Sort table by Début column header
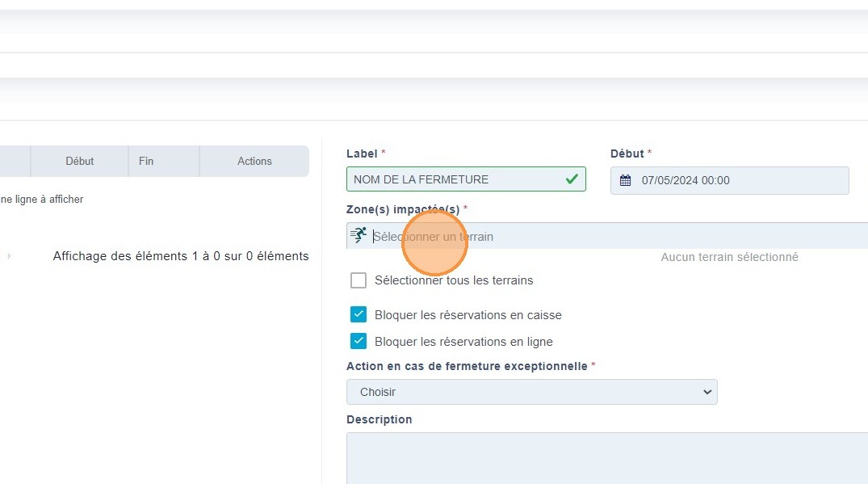The height and width of the screenshot is (484, 868). click(79, 161)
